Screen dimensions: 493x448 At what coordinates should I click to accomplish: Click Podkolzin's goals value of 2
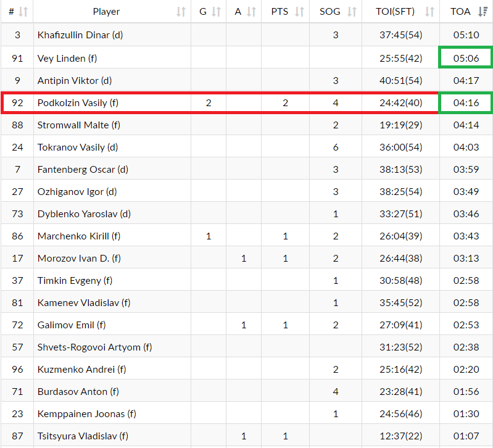[209, 103]
